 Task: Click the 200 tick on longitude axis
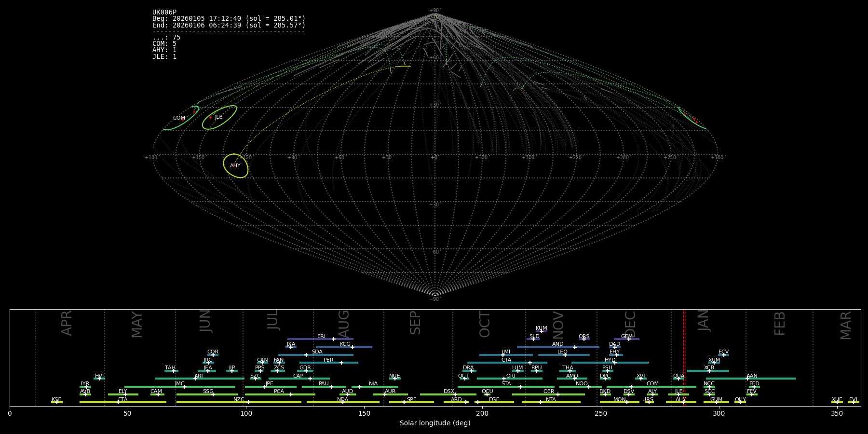pyautogui.click(x=482, y=413)
